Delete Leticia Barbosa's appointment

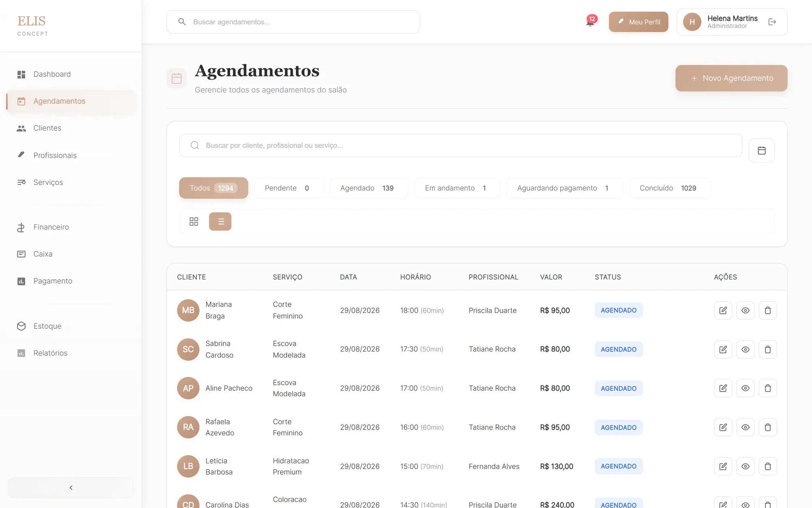[x=768, y=466]
